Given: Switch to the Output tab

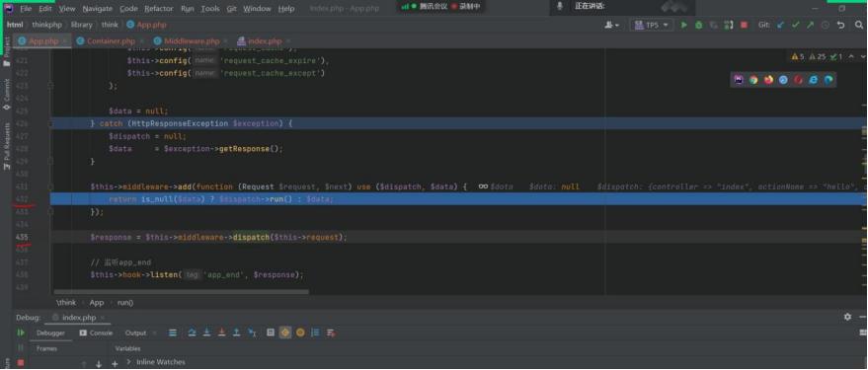Looking at the screenshot, I should [135, 333].
